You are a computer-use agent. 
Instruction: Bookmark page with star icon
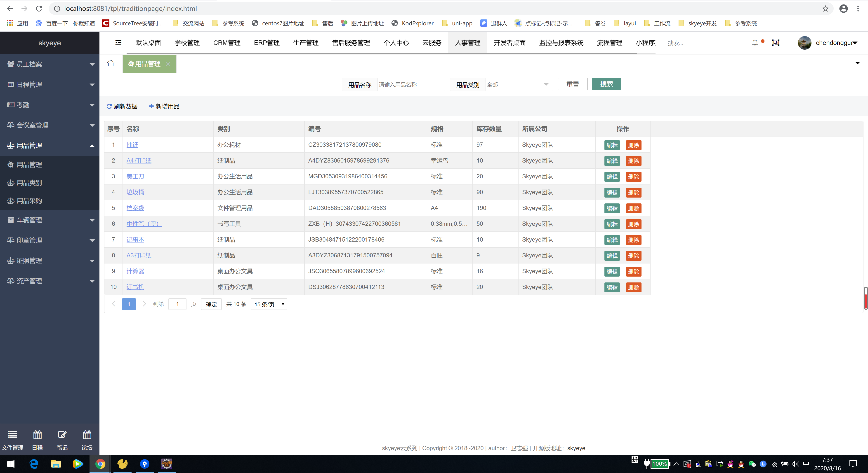pos(825,8)
